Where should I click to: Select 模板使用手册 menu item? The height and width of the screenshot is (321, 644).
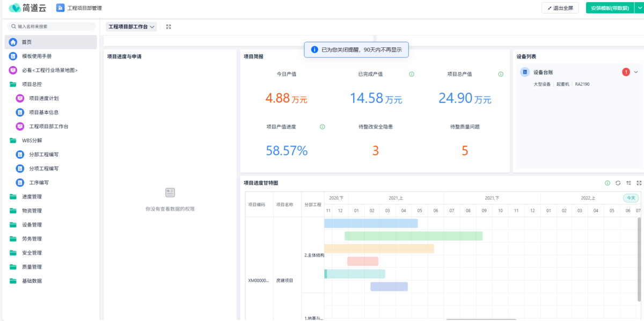[x=36, y=56]
